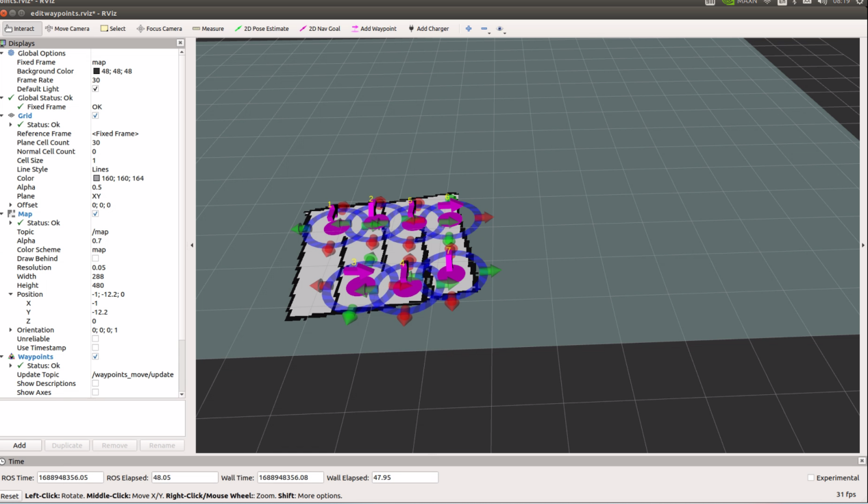The image size is (868, 504).
Task: Choose the Measure tool
Action: point(208,29)
